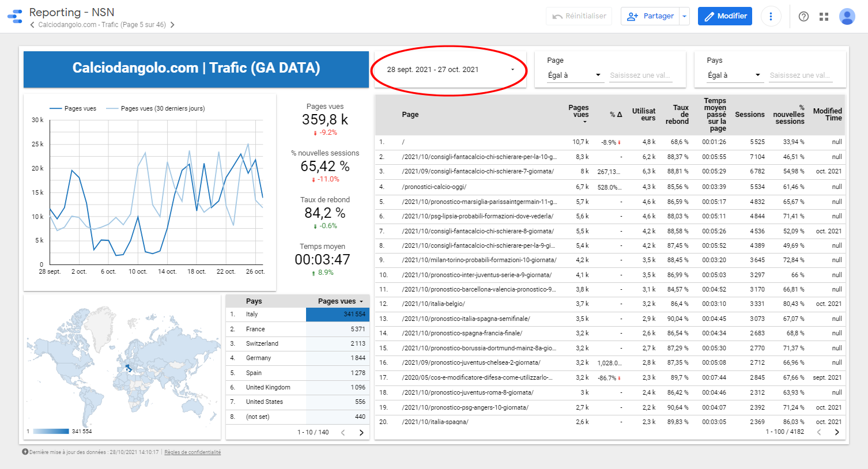Click the Modifier button

pos(726,16)
